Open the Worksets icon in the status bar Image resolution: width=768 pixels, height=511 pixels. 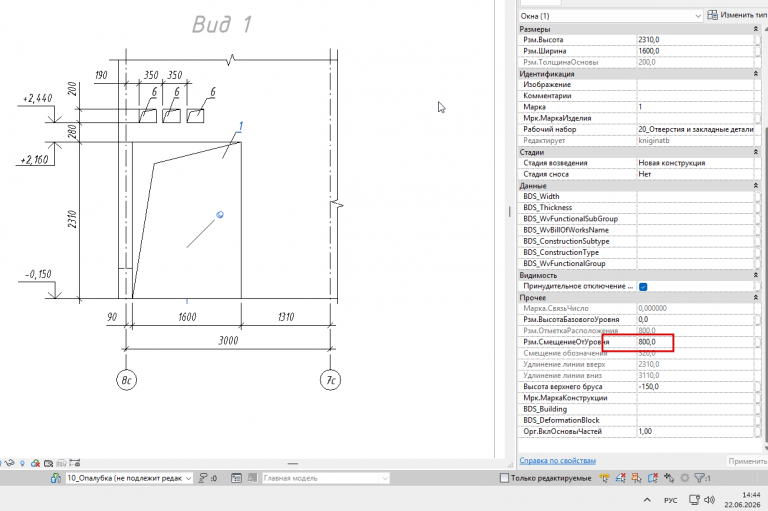56,478
